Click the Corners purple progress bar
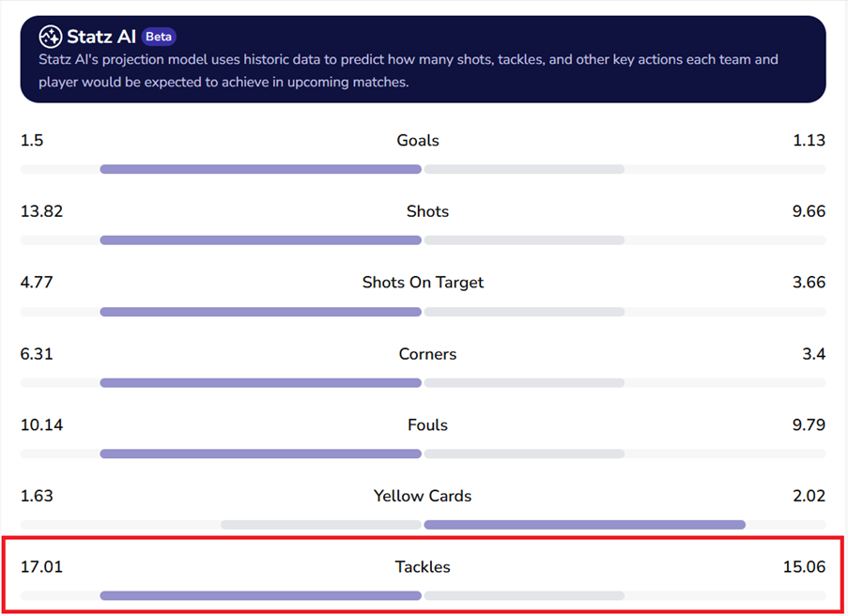The image size is (848, 616). point(260,383)
